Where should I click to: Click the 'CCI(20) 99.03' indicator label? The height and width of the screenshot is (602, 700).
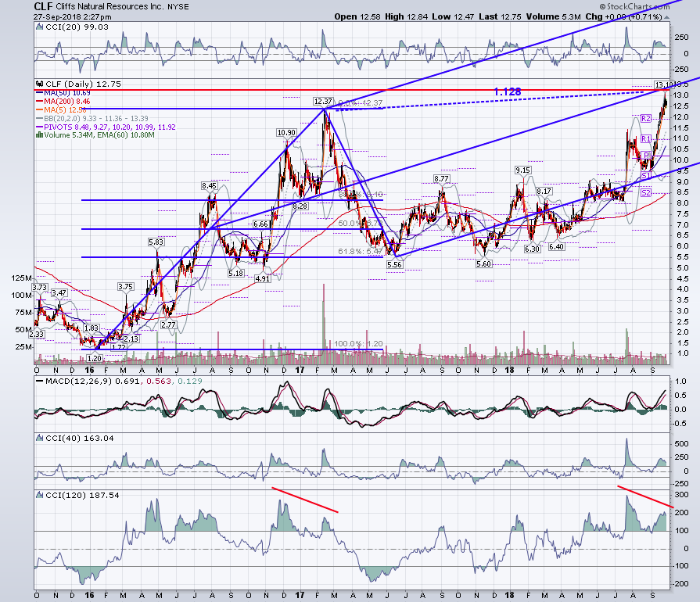77,27
